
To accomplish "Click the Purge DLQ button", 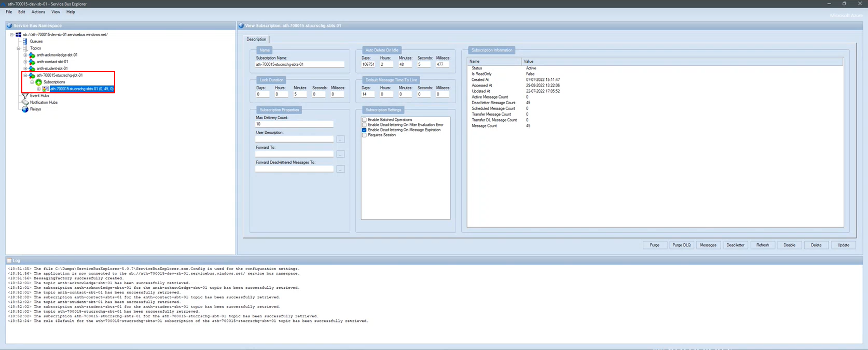I will pyautogui.click(x=682, y=245).
